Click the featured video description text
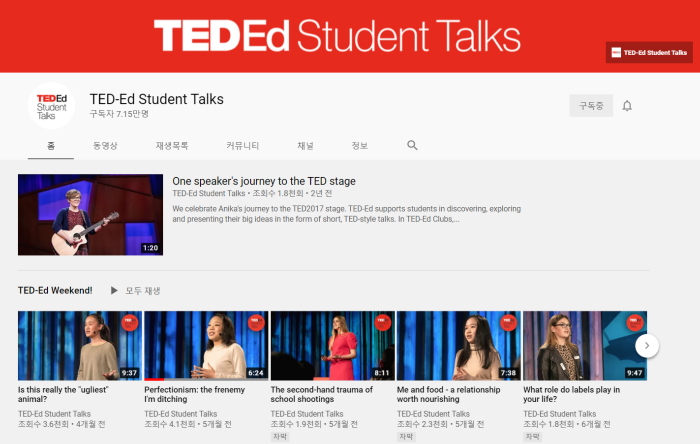Viewport: 700px width, 444px height. tap(346, 214)
